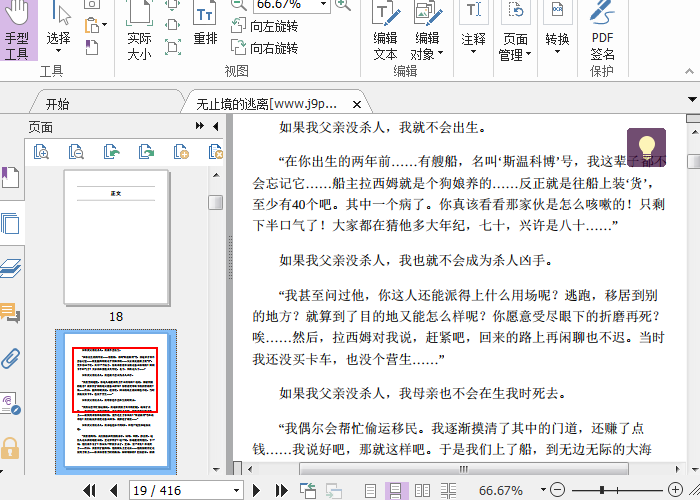Screen dimensions: 700x500
Task: Open the Layers side panel
Action: pyautogui.click(x=10, y=268)
